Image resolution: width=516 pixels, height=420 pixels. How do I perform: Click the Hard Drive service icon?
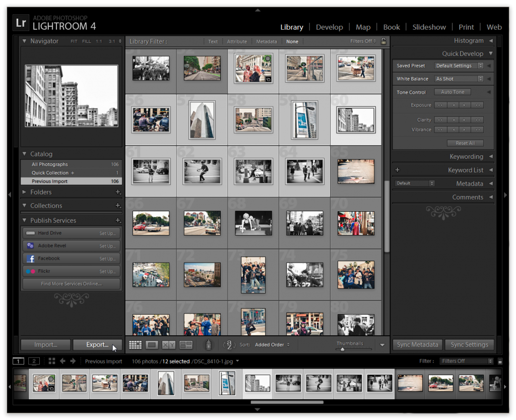(x=31, y=233)
